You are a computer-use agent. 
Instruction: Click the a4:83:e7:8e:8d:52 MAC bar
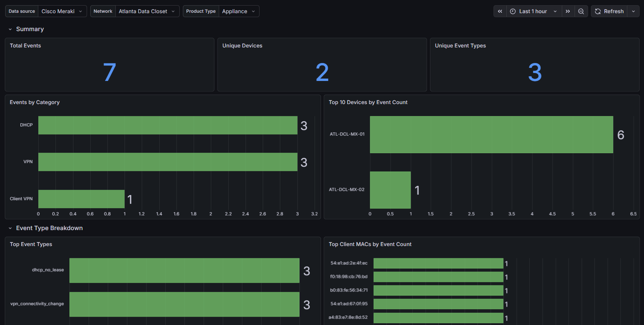pyautogui.click(x=438, y=318)
